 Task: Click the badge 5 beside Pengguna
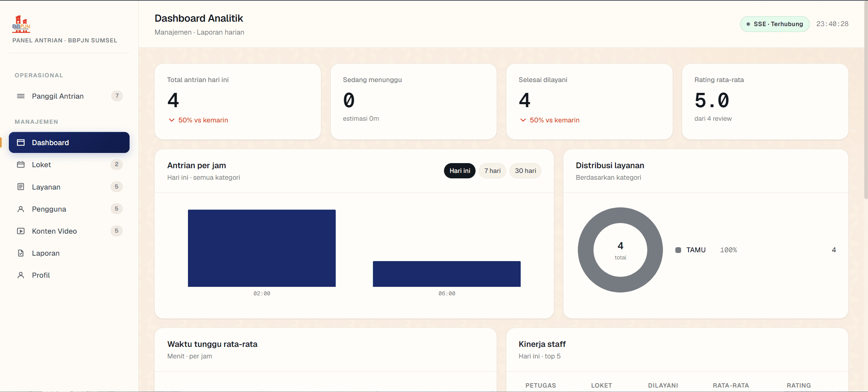(117, 209)
